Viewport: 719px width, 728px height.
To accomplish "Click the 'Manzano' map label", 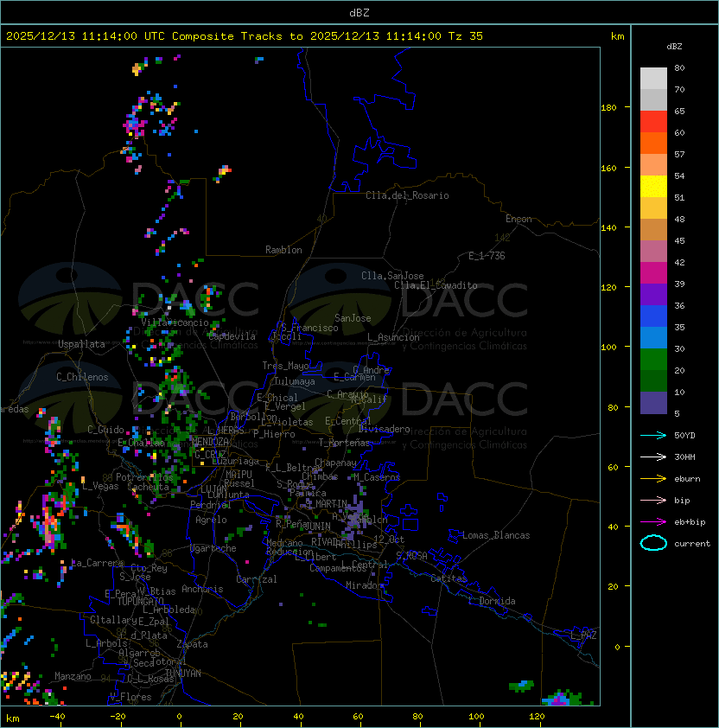I will [73, 676].
